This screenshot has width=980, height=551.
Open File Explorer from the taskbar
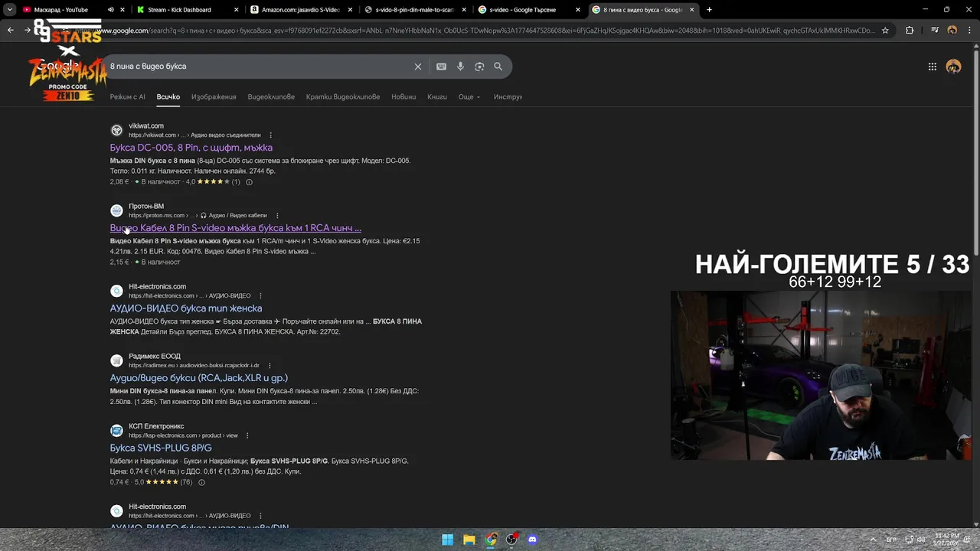click(x=469, y=540)
